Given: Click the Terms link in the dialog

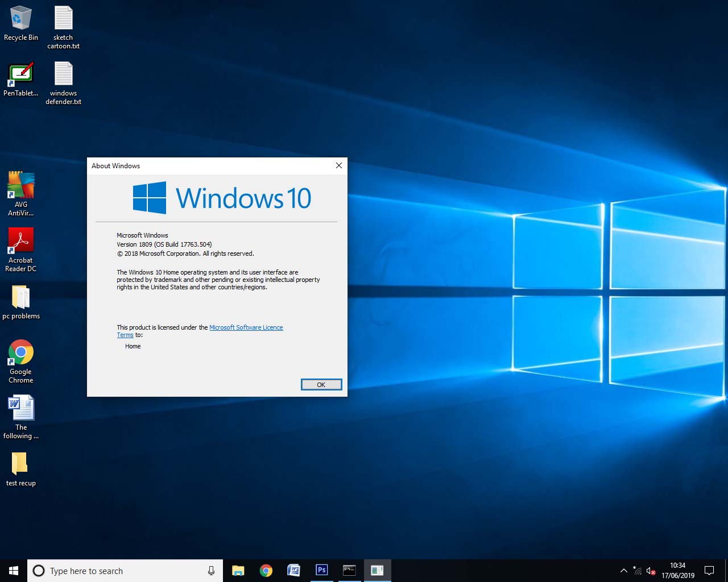Looking at the screenshot, I should click(x=125, y=335).
